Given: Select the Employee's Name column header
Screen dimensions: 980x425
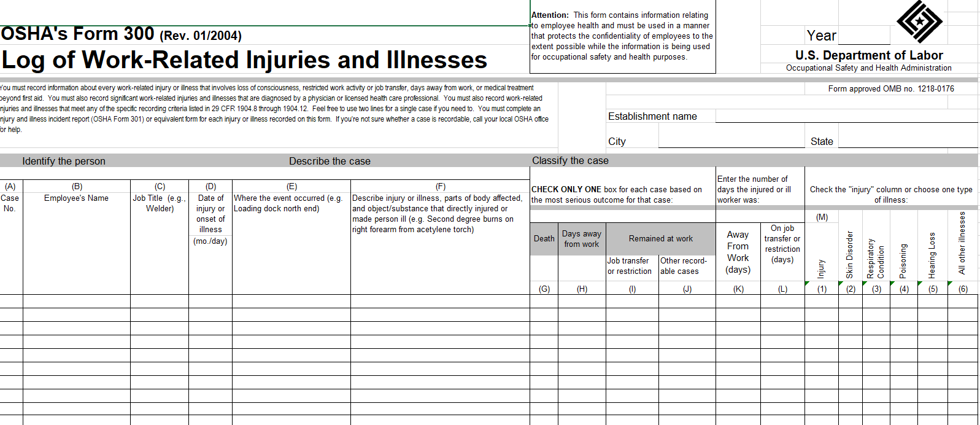Looking at the screenshot, I should [x=76, y=198].
